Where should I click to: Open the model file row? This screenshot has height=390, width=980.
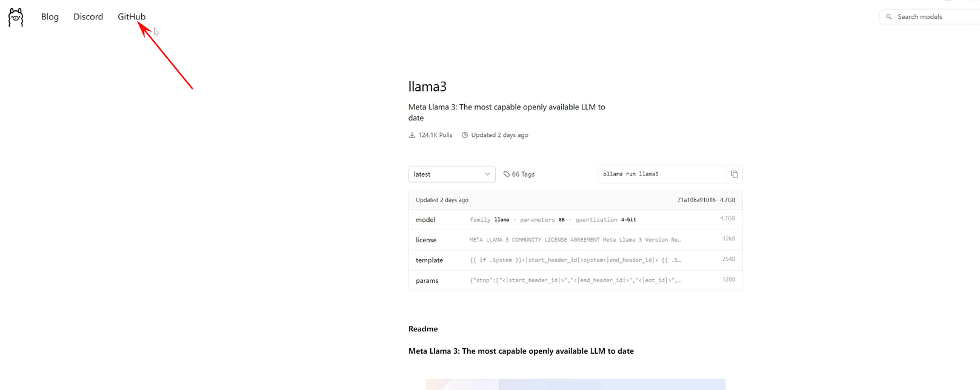[x=575, y=220]
